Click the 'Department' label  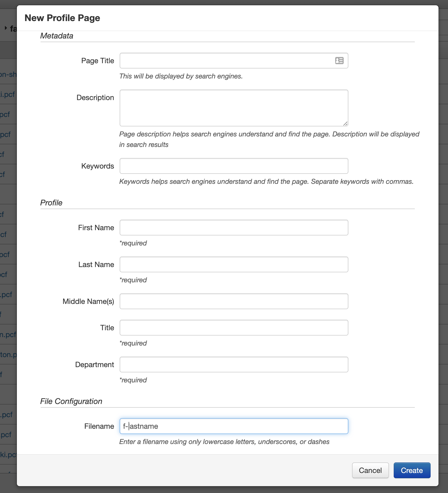95,365
